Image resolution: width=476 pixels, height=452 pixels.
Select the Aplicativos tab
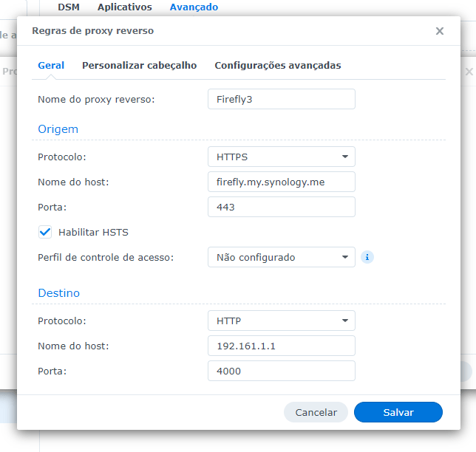tap(124, 7)
